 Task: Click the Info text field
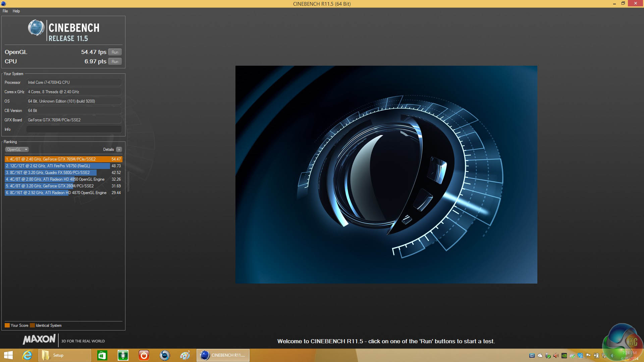point(74,129)
